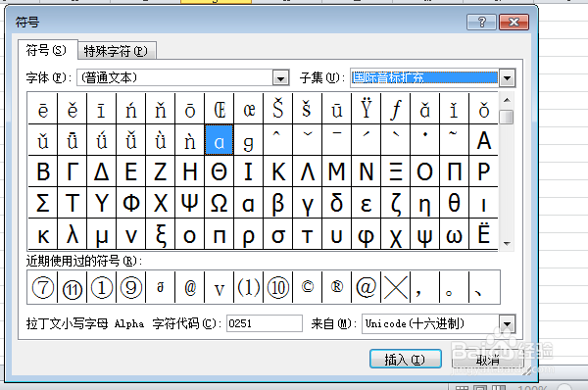Select the Ÿ symbol
The height and width of the screenshot is (390, 588).
click(366, 109)
